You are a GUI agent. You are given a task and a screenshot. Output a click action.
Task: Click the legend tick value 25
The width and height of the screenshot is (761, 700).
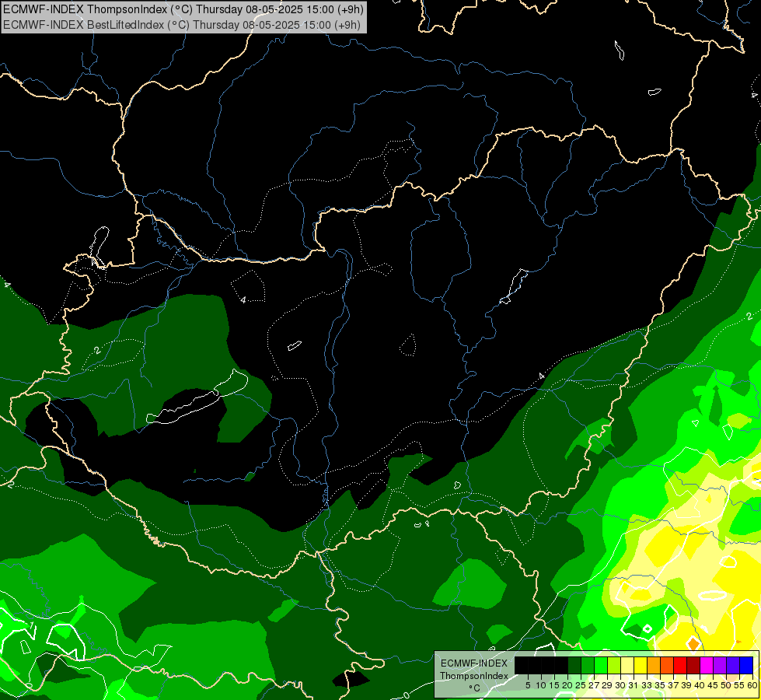click(581, 685)
